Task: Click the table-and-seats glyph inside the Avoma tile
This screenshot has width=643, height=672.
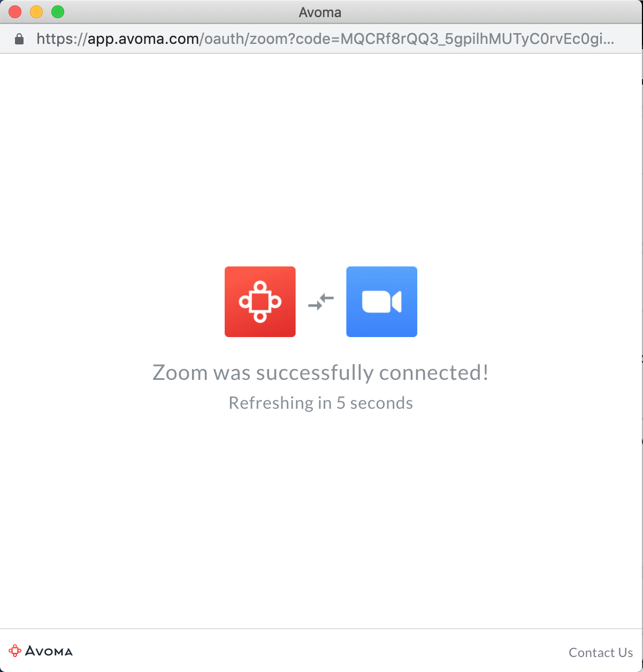Action: (x=260, y=302)
